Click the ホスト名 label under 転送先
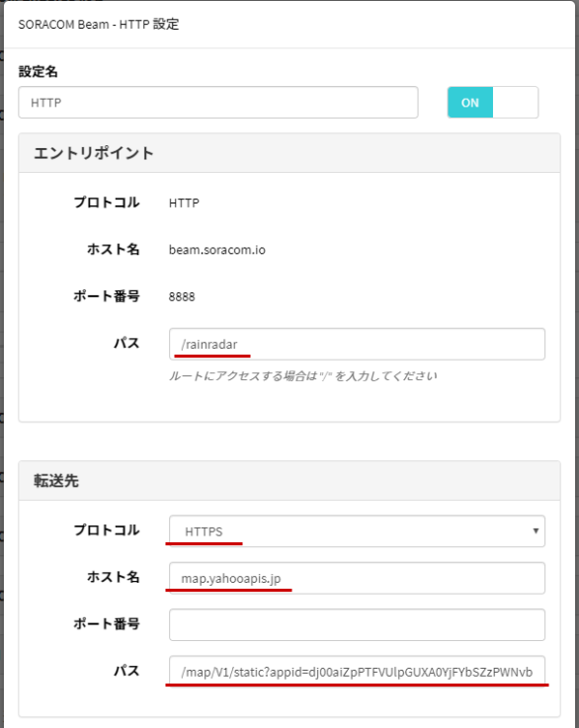 pyautogui.click(x=114, y=577)
